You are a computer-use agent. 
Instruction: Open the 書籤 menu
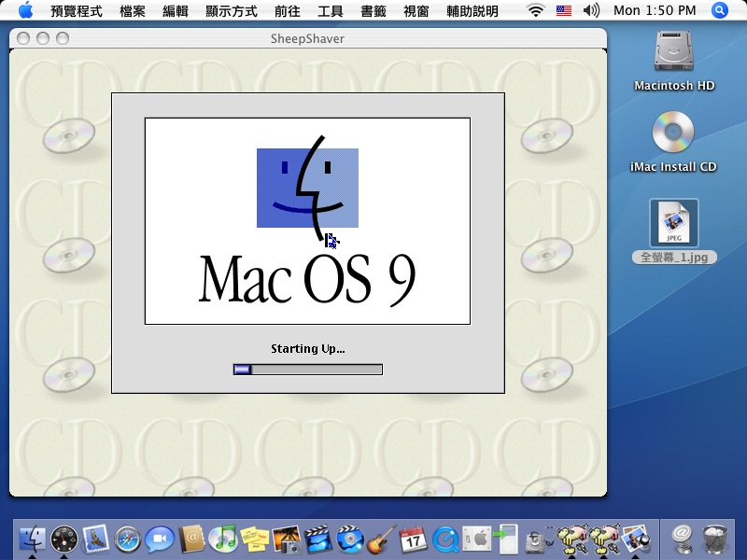373,10
